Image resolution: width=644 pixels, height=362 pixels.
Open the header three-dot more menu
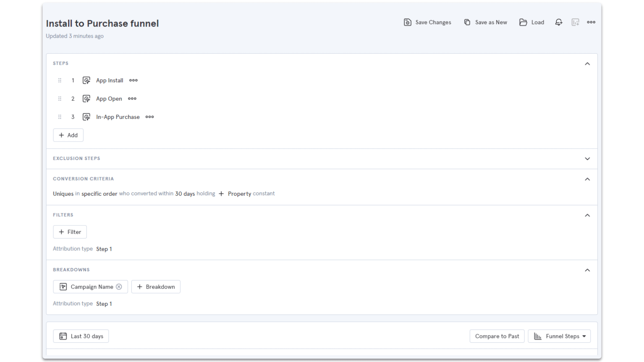click(591, 22)
